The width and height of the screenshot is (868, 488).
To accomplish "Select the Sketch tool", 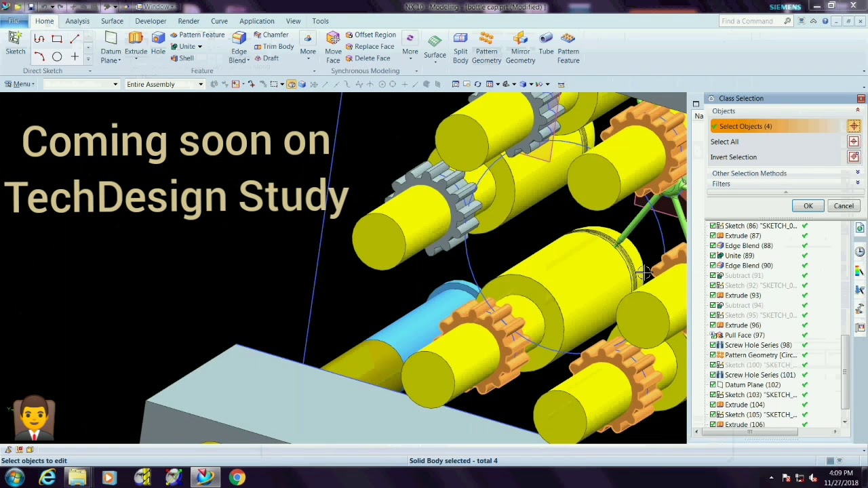I will pos(15,43).
